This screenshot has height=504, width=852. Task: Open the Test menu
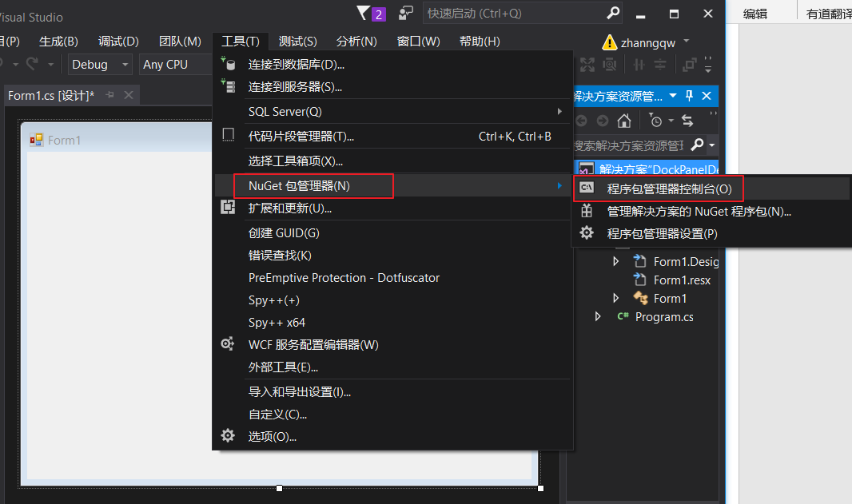tap(298, 42)
